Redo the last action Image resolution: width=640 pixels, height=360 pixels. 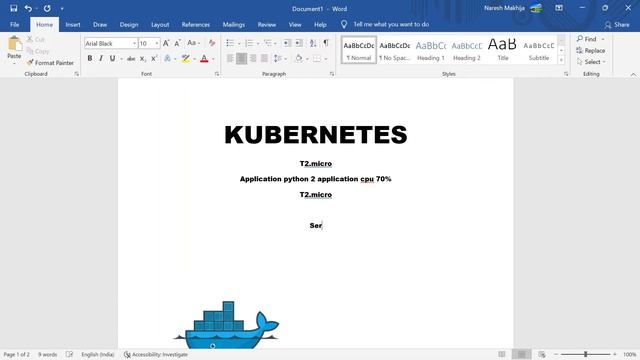47,8
